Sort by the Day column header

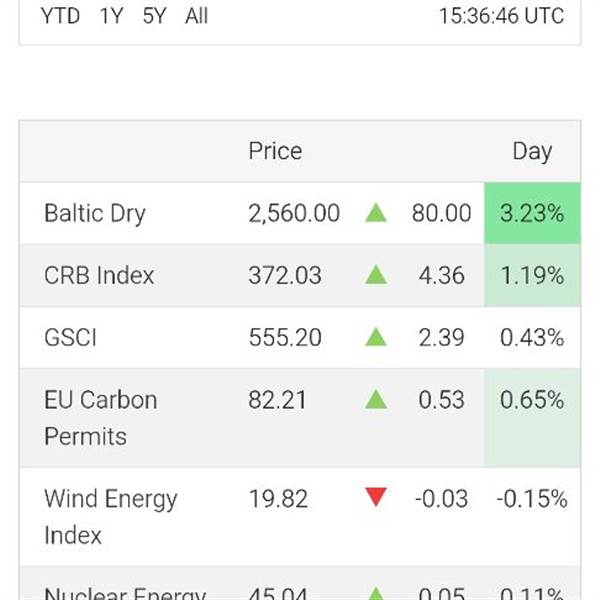pos(532,151)
